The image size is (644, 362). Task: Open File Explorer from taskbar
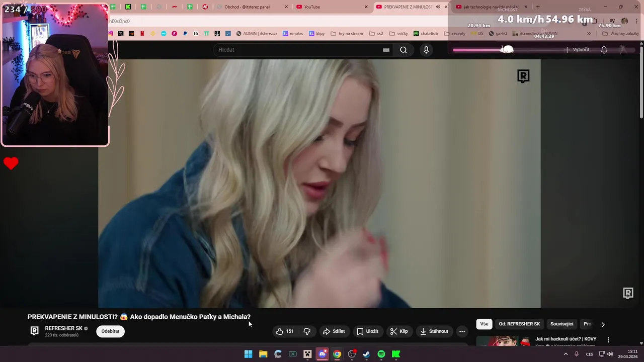click(x=263, y=354)
